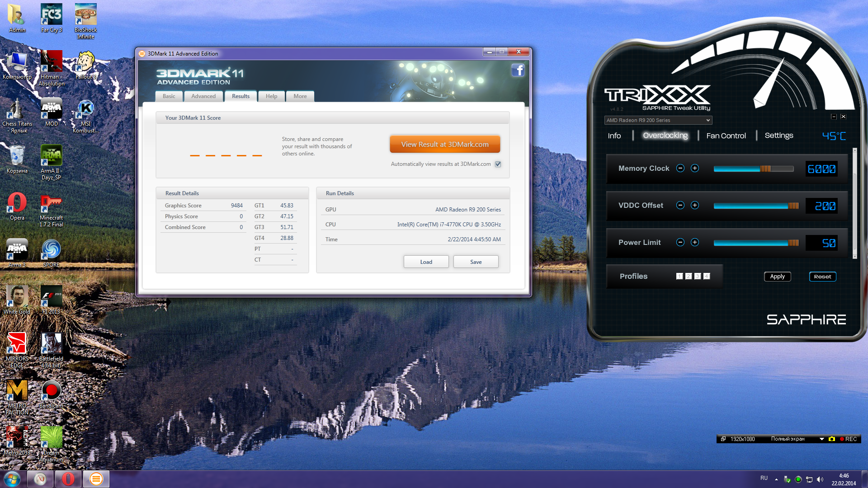Apply the TRIXX overclocking settings

click(x=777, y=277)
